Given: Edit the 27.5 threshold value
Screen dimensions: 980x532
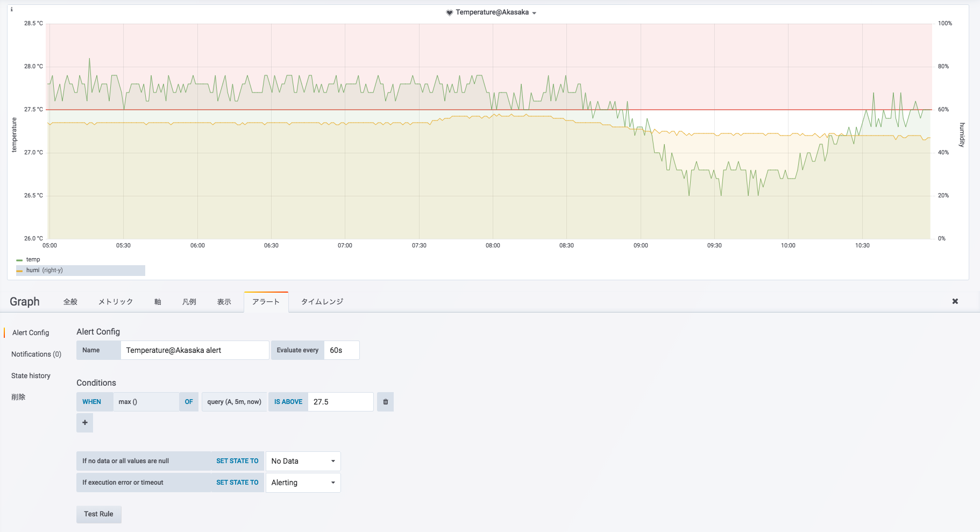Looking at the screenshot, I should pyautogui.click(x=340, y=402).
